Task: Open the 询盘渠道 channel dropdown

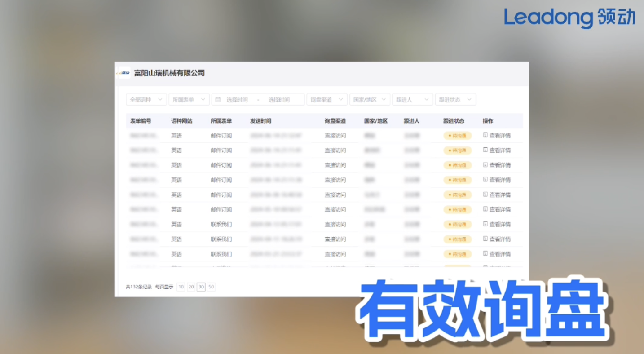Action: (x=326, y=99)
